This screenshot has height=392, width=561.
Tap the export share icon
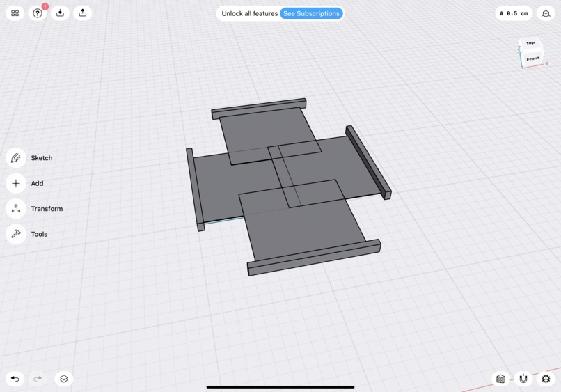pos(83,13)
